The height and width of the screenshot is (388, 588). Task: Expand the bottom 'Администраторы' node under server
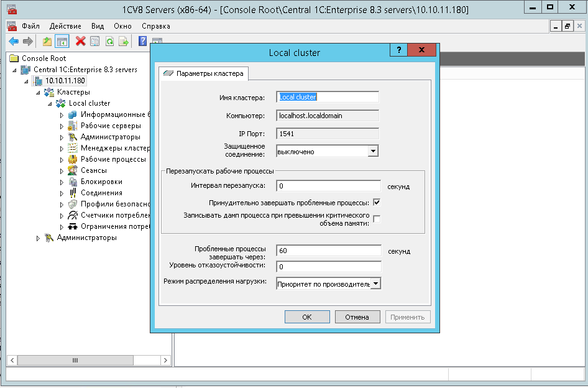pyautogui.click(x=38, y=238)
